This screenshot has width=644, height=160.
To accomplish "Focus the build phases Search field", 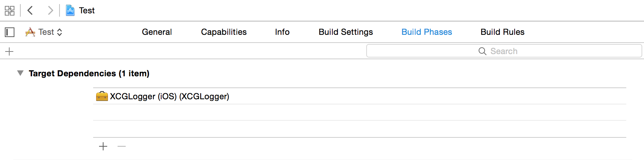I will pyautogui.click(x=504, y=51).
